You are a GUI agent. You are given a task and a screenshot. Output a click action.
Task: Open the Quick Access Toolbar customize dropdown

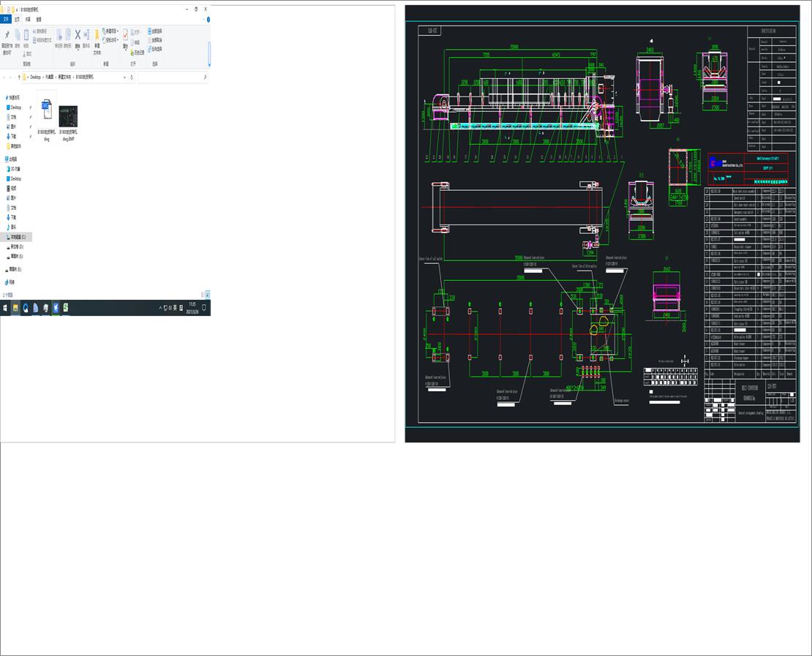[x=17, y=10]
